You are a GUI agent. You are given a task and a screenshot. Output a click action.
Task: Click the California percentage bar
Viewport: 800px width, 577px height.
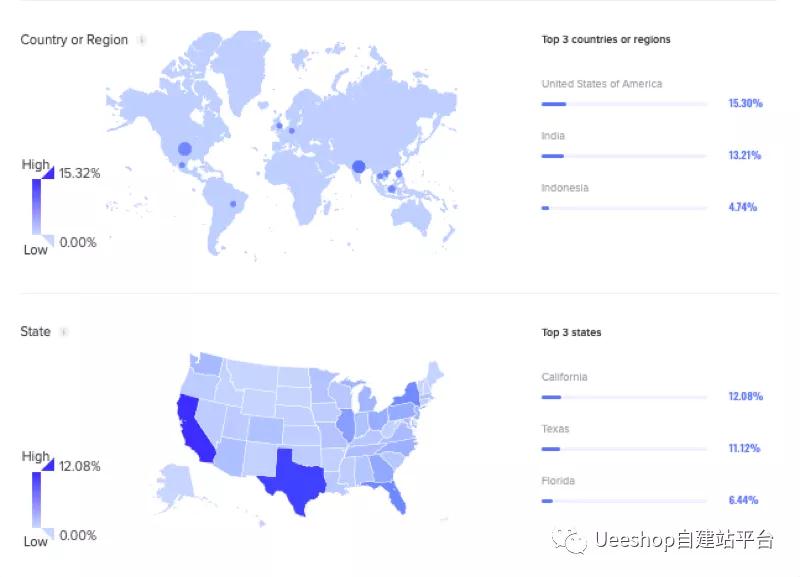624,397
